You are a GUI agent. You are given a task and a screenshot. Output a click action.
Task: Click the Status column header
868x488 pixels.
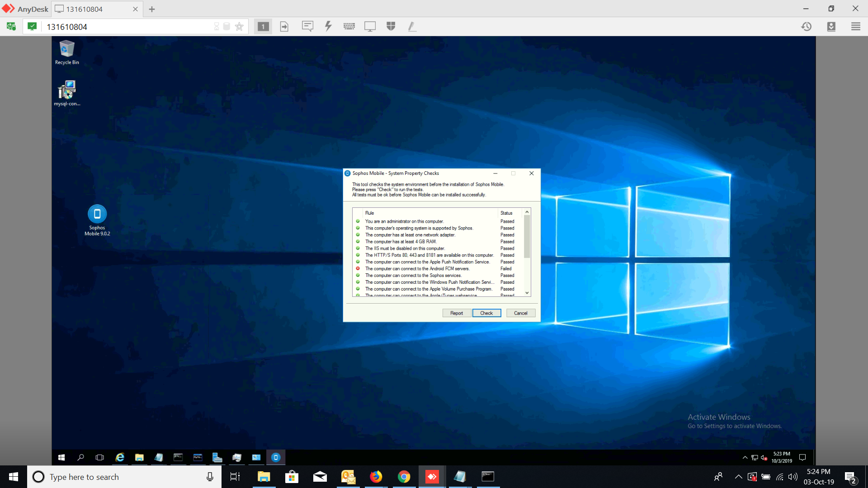(x=510, y=213)
